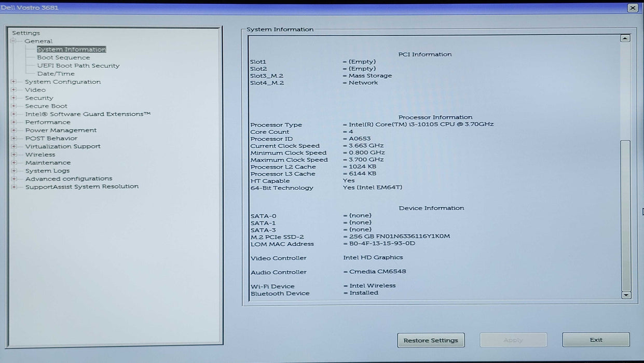Image resolution: width=644 pixels, height=363 pixels.
Task: Open UEFI Boot Path Security
Action: click(78, 66)
